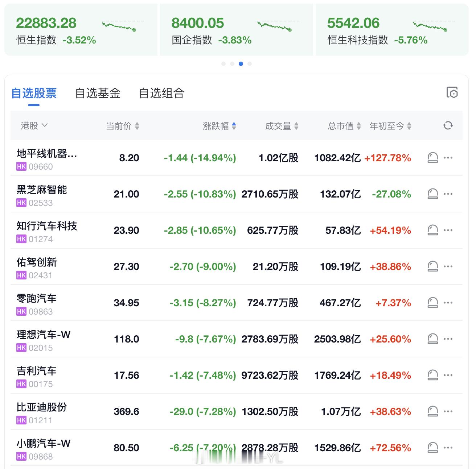Open more options for 比亚迪股份 row

[448, 411]
